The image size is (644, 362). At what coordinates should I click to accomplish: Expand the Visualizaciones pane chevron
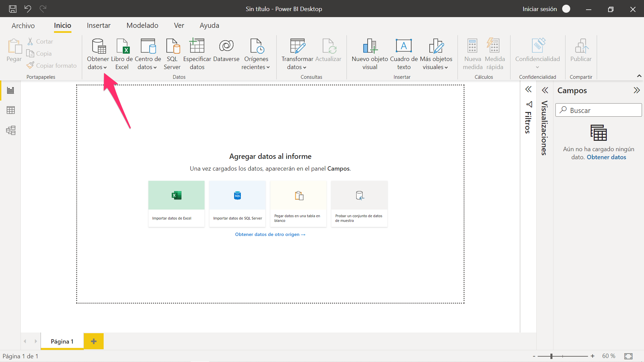point(545,90)
